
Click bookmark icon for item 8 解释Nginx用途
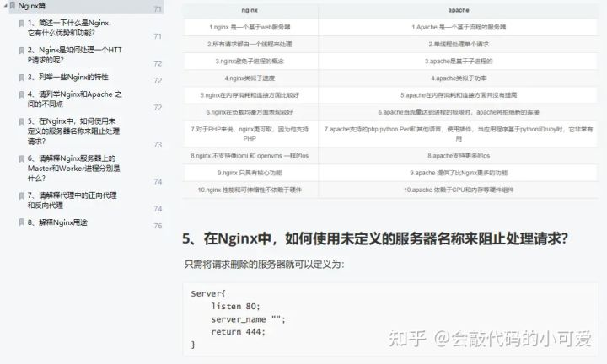point(22,222)
